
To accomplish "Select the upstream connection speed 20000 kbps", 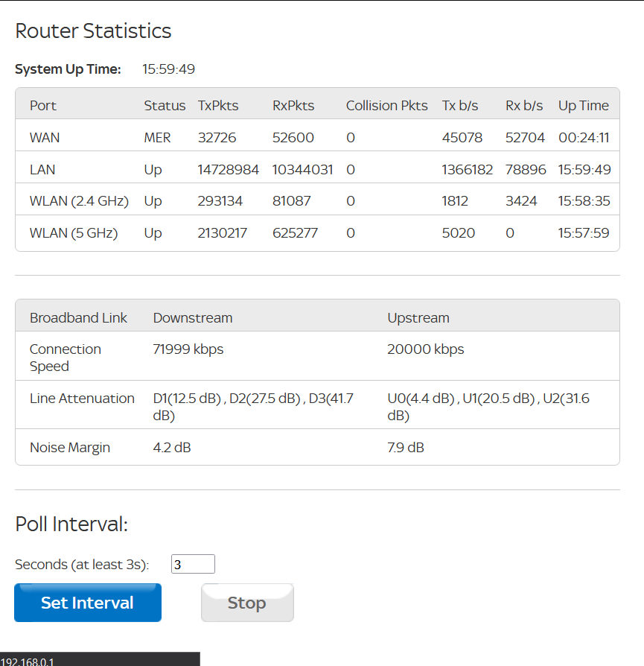I will click(x=425, y=349).
